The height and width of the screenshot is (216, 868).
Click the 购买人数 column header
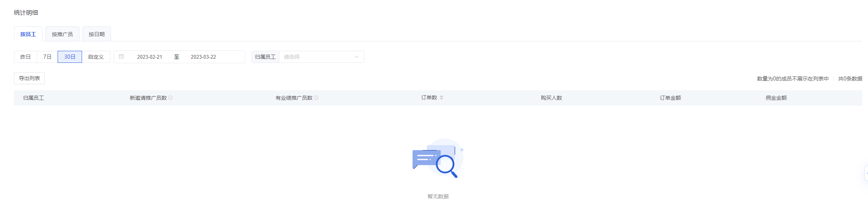click(x=551, y=98)
